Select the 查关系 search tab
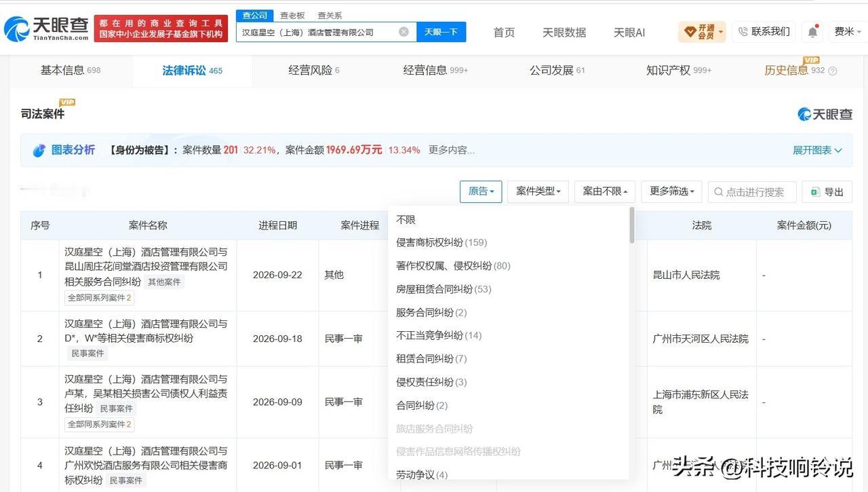The width and height of the screenshot is (868, 492). [330, 15]
